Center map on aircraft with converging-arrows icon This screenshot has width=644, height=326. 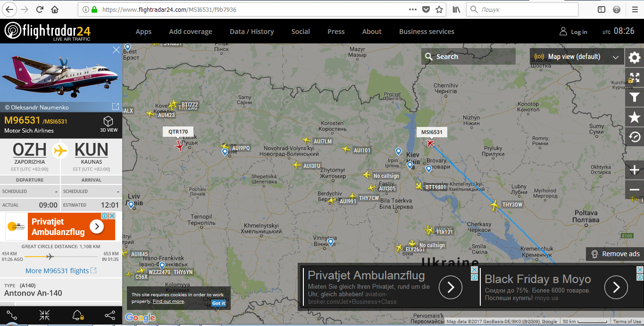[x=45, y=315]
